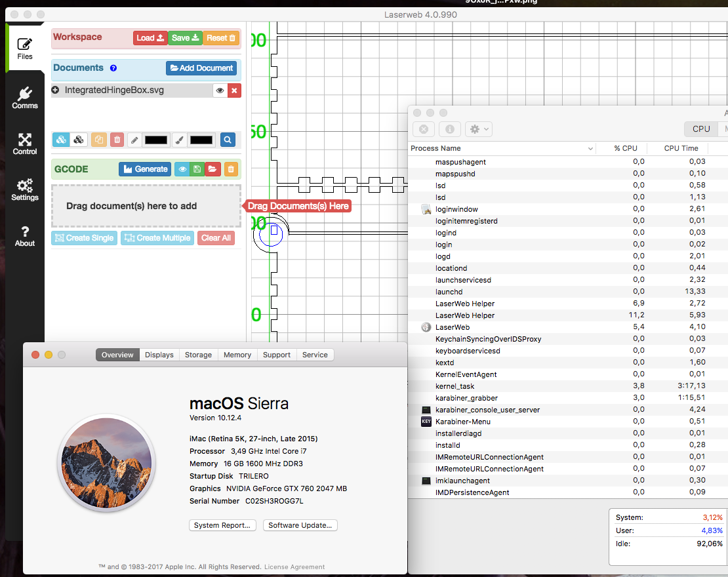Click the Create Multiple button
This screenshot has height=577, width=728.
(158, 237)
